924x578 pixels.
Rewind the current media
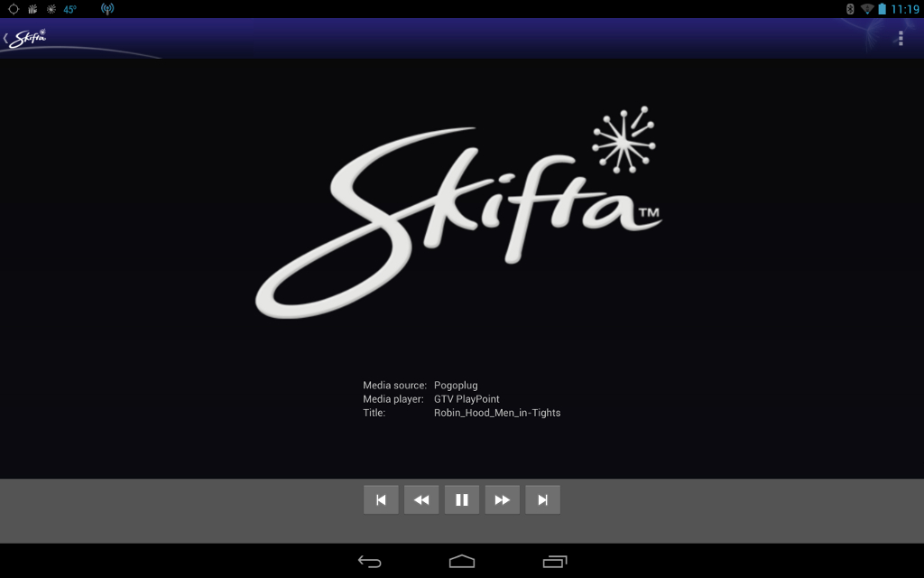421,499
